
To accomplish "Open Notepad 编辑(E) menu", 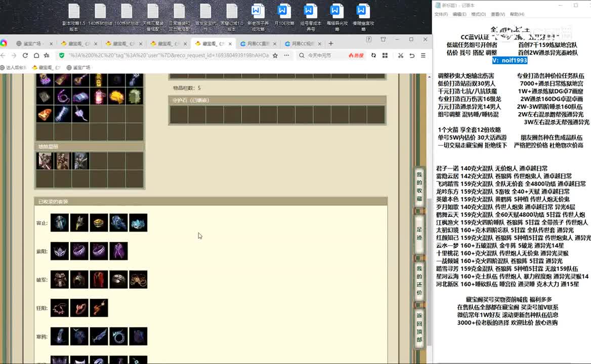I will tap(459, 14).
